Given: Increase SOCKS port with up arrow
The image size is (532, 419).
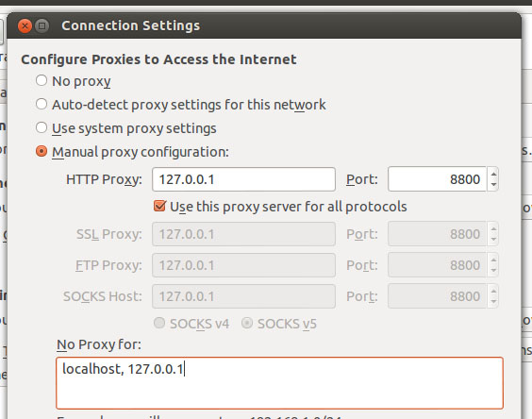Looking at the screenshot, I should (x=493, y=291).
